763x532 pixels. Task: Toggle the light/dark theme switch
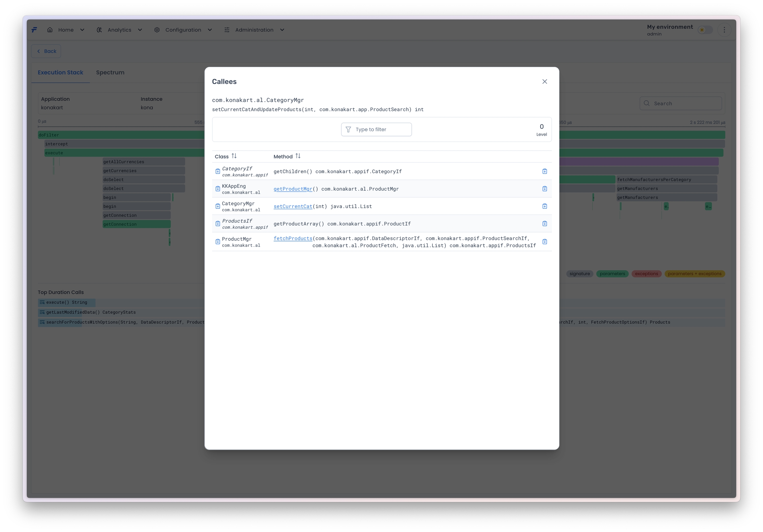705,30
